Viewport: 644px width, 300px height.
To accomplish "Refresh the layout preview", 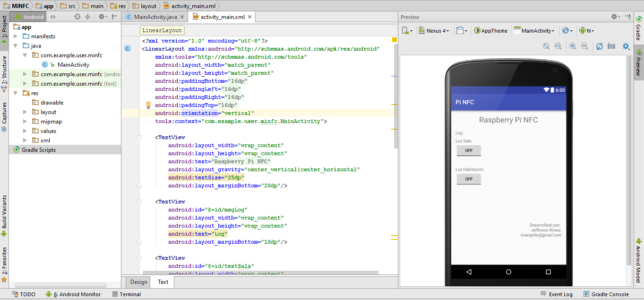I will coord(599,46).
